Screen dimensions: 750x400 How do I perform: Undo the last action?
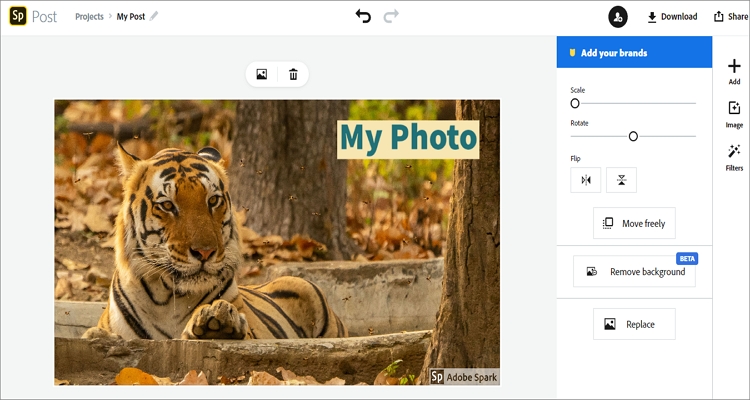point(363,16)
